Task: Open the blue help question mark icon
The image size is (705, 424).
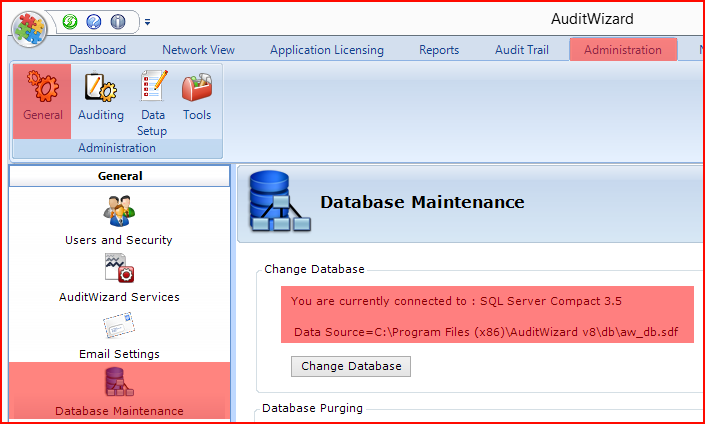Action: tap(94, 21)
